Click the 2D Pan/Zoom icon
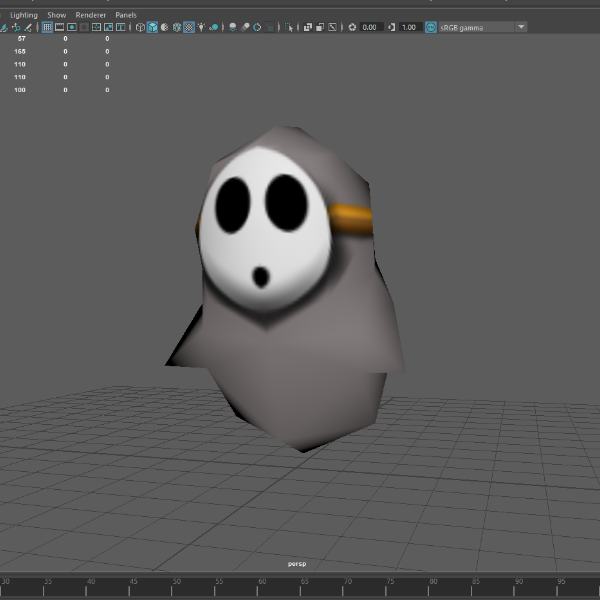 pos(16,27)
